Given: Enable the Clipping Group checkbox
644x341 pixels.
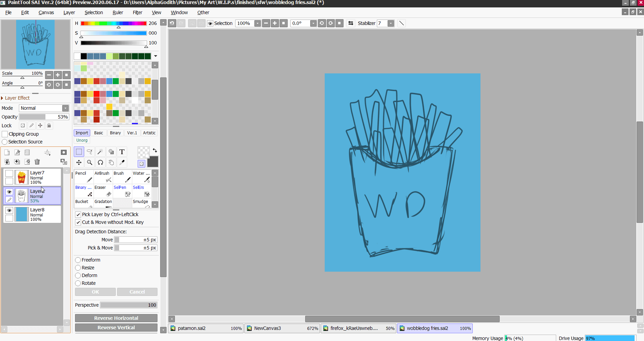Looking at the screenshot, I should coord(5,134).
